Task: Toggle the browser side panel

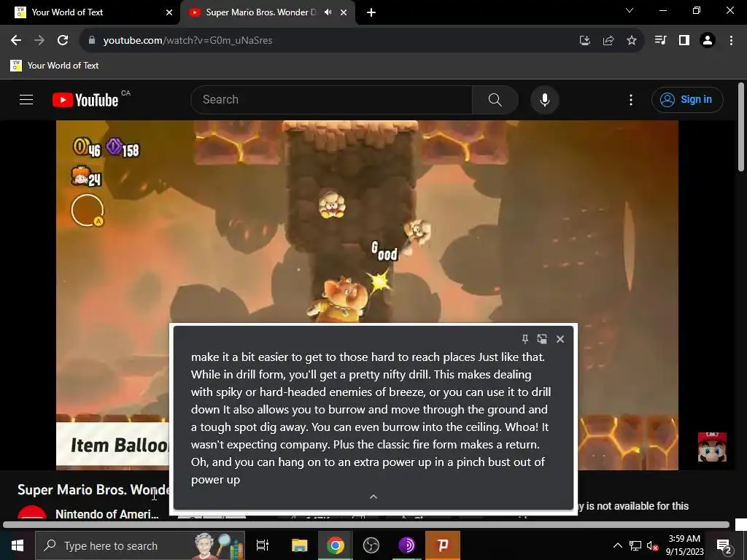Action: point(684,41)
